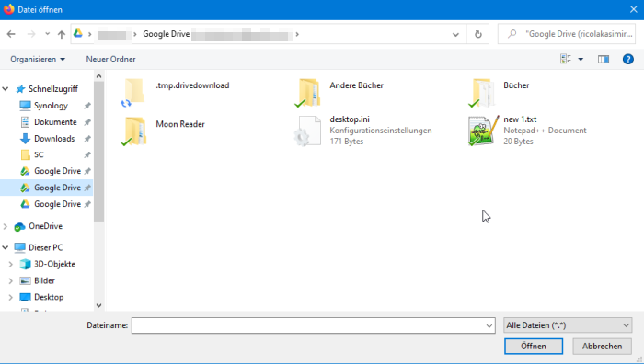Open the Organisieren menu
This screenshot has height=364, width=644.
(38, 59)
